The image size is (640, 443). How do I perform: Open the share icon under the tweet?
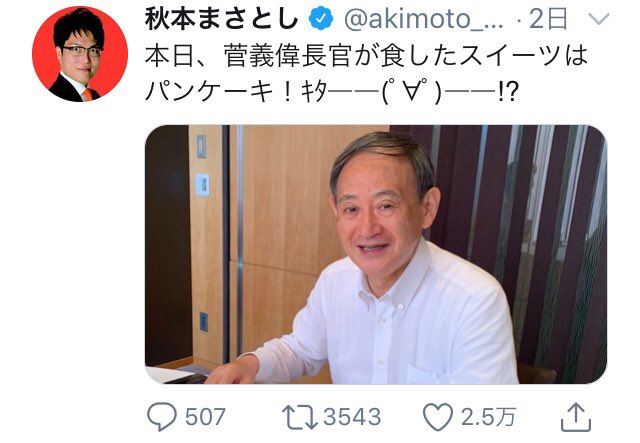(x=576, y=417)
